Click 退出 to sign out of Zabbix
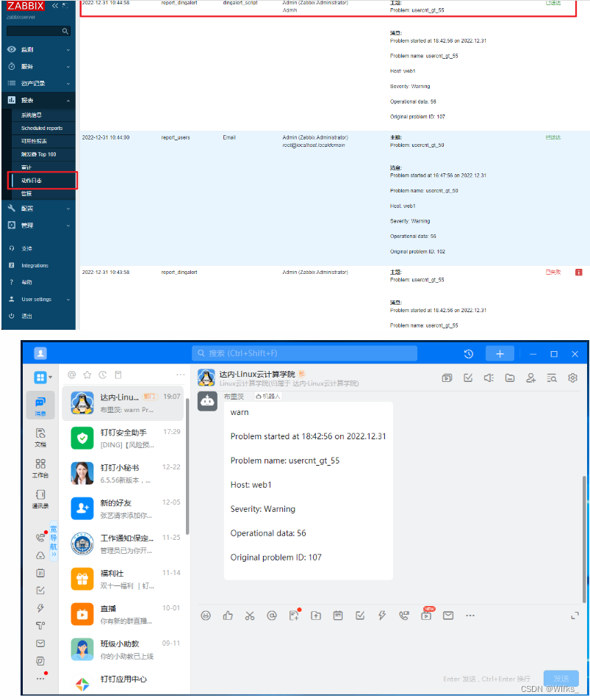This screenshot has width=590, height=700. pos(26,317)
